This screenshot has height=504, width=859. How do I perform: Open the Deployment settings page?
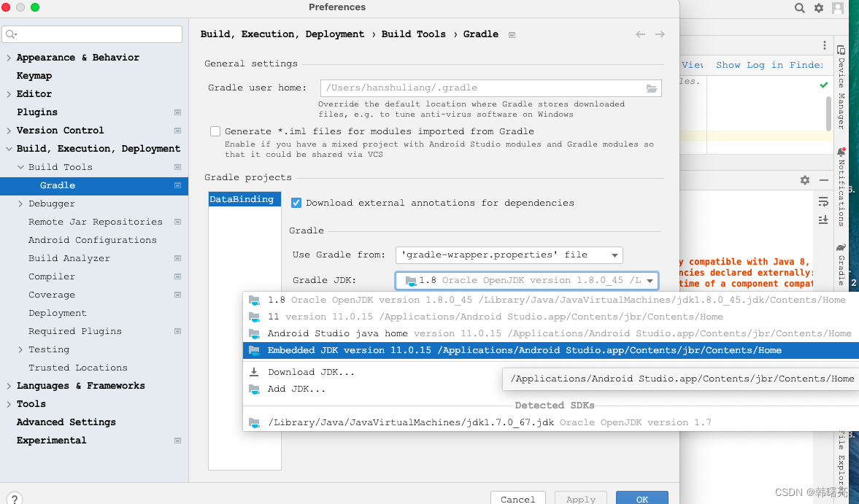58,313
